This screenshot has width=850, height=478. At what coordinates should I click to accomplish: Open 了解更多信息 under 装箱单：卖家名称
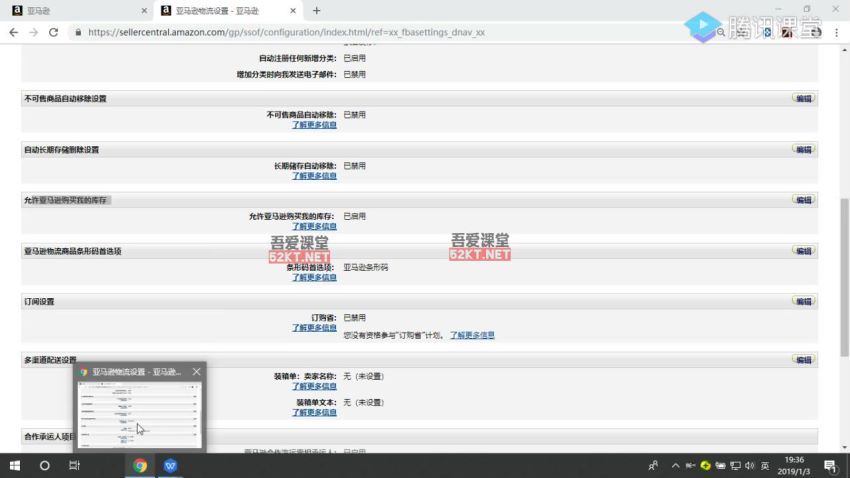(314, 386)
